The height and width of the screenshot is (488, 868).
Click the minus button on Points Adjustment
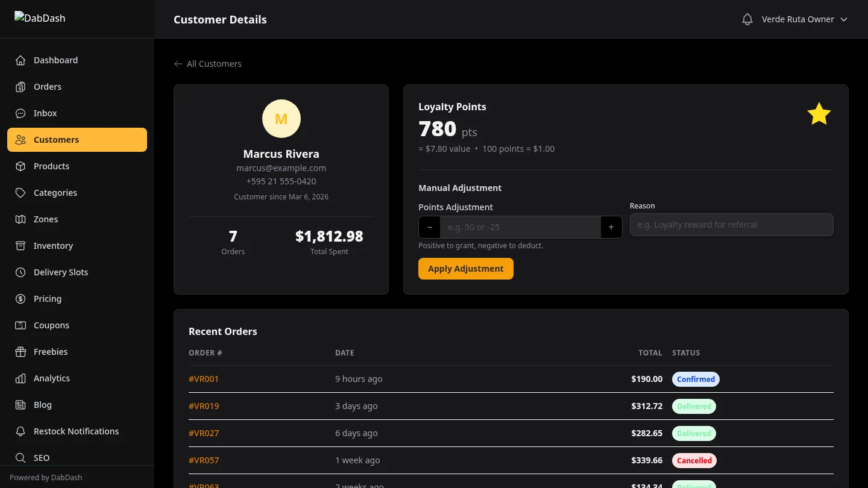click(x=429, y=227)
